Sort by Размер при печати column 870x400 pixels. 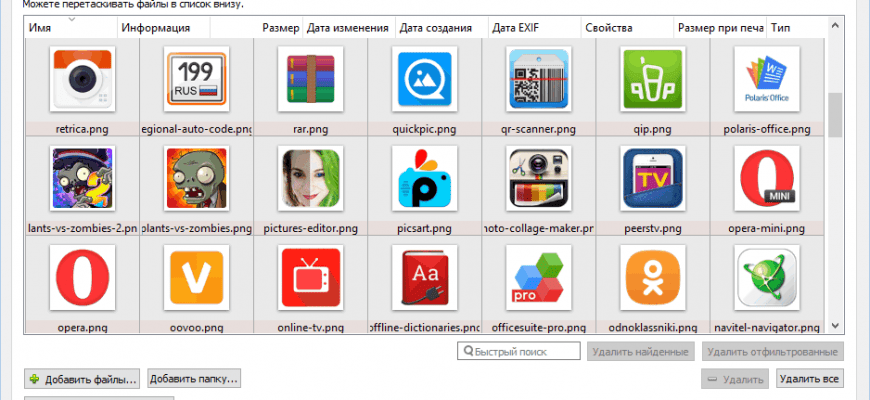coord(720,28)
